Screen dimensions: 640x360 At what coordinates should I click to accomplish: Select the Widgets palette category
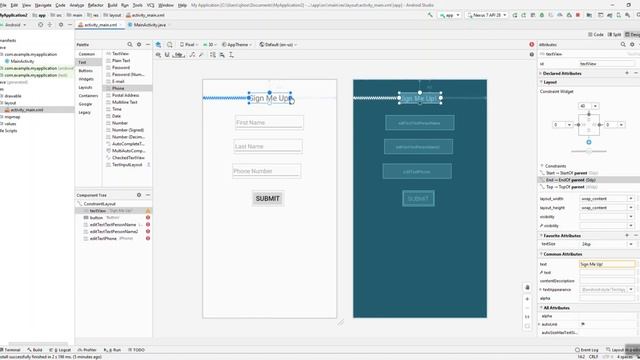coord(86,79)
